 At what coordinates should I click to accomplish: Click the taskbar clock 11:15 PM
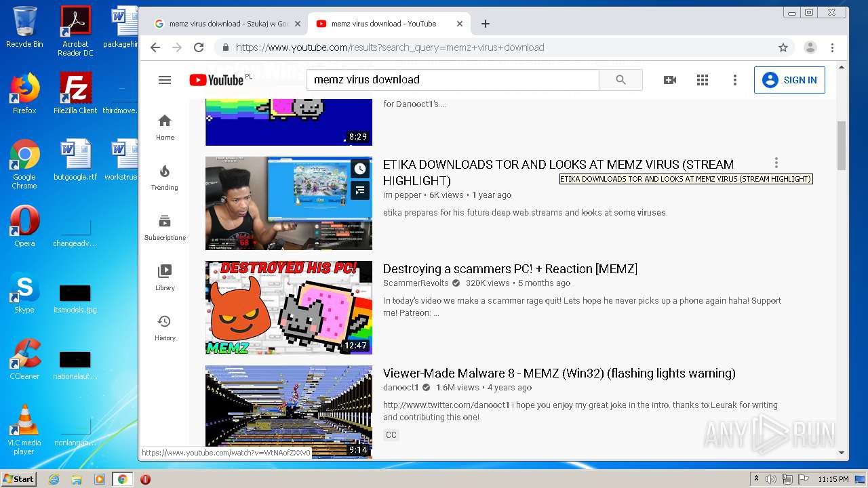click(x=833, y=479)
